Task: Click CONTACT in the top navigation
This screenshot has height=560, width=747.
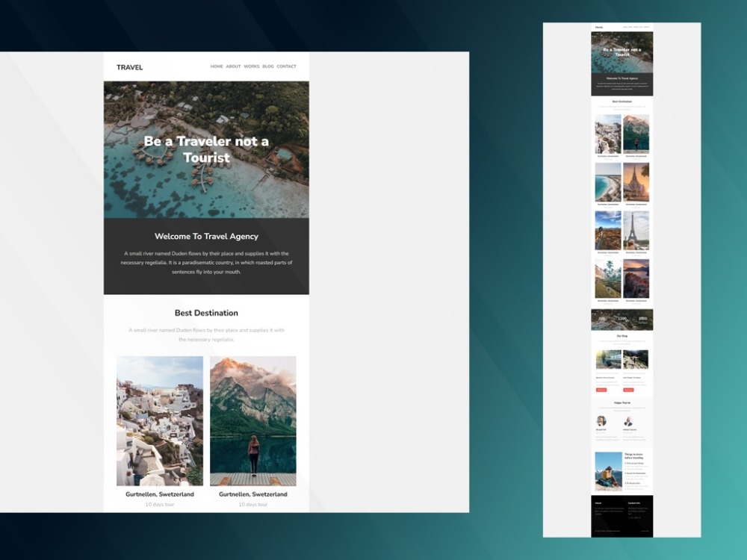Action: tap(285, 66)
